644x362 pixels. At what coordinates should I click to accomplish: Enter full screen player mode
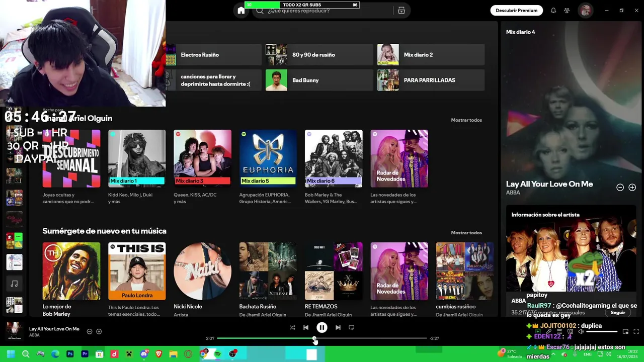click(x=636, y=331)
